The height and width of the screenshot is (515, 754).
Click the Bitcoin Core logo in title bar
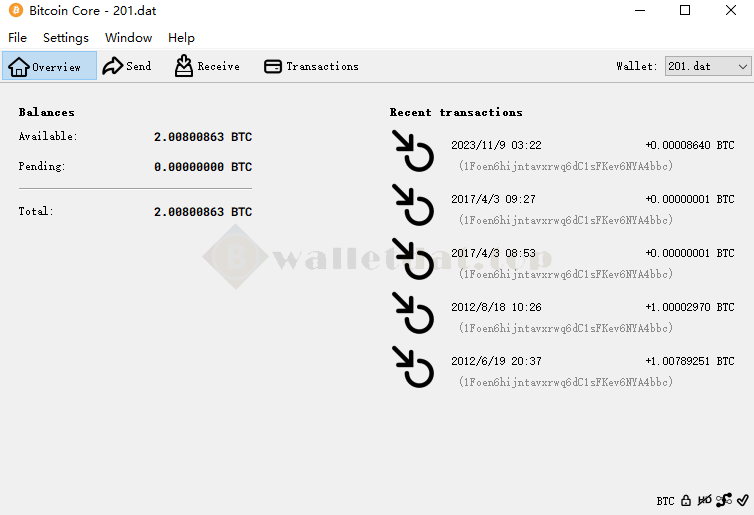[16, 10]
